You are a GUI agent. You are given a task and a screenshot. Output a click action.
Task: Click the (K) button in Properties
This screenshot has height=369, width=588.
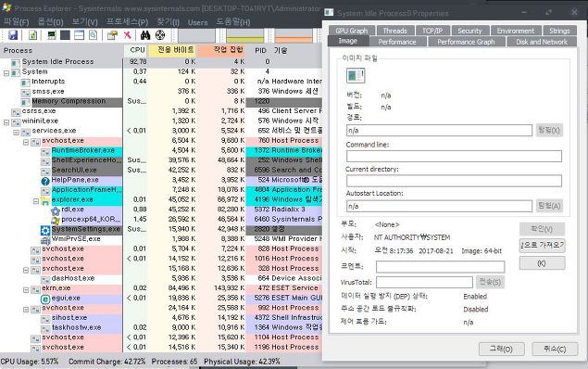click(542, 263)
